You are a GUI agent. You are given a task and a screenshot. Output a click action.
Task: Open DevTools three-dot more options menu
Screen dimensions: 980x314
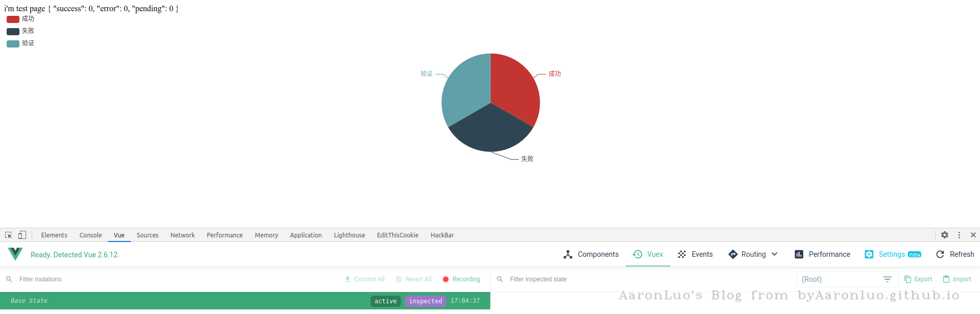(x=959, y=235)
